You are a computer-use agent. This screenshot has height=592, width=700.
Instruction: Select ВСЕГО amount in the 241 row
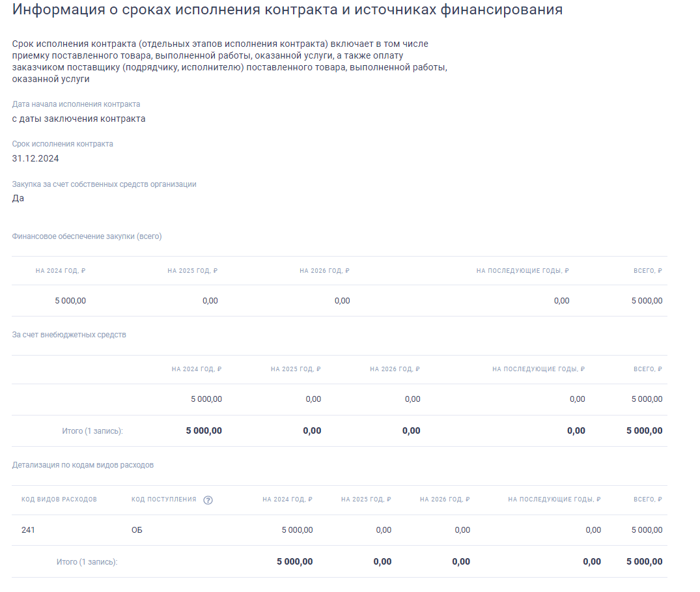pos(647,530)
